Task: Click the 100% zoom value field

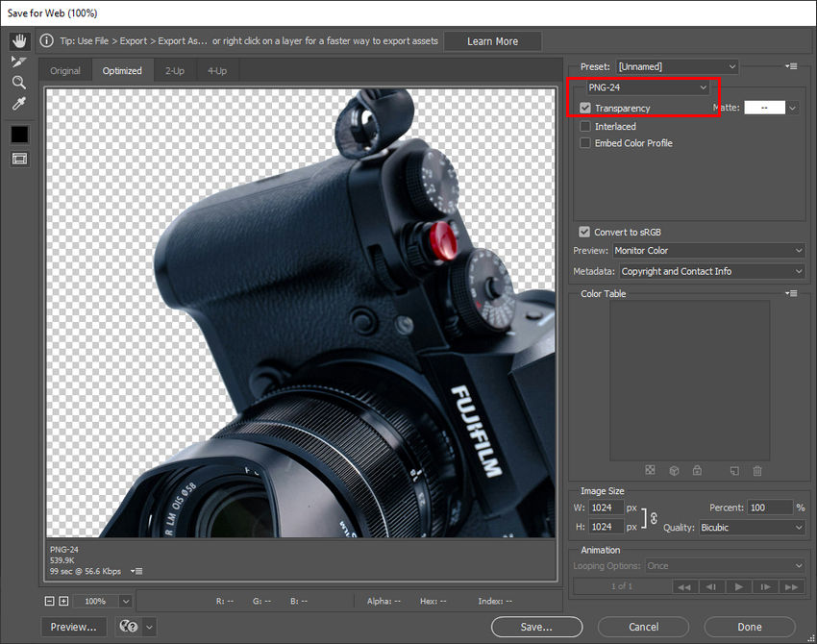Action: coord(96,602)
